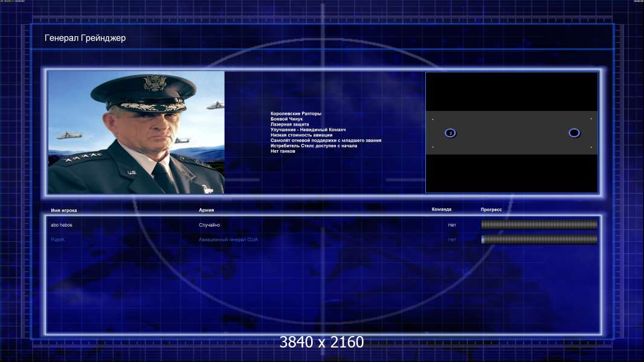The image size is (644, 362).
Task: Click the loading progress bar for abo habos
Action: click(539, 224)
